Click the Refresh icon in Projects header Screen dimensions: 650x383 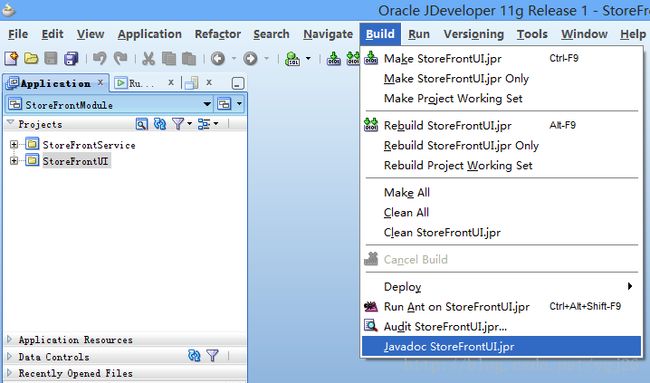pos(160,124)
